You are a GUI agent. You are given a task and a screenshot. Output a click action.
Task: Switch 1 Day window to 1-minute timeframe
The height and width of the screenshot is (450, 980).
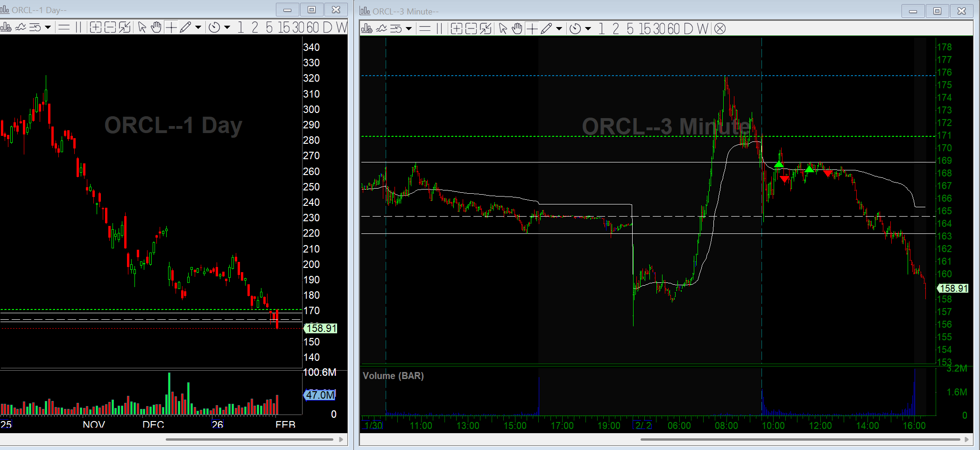[240, 28]
